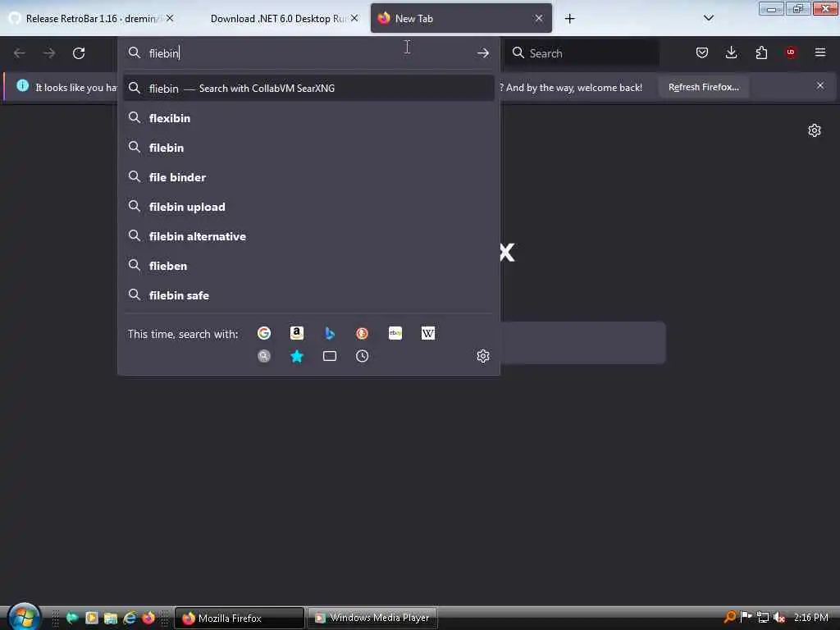Open the Downloads panel icon
Viewport: 840px width, 630px height.
tap(731, 52)
